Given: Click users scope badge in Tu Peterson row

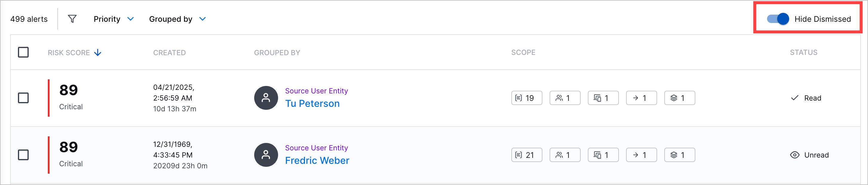Looking at the screenshot, I should pos(565,98).
